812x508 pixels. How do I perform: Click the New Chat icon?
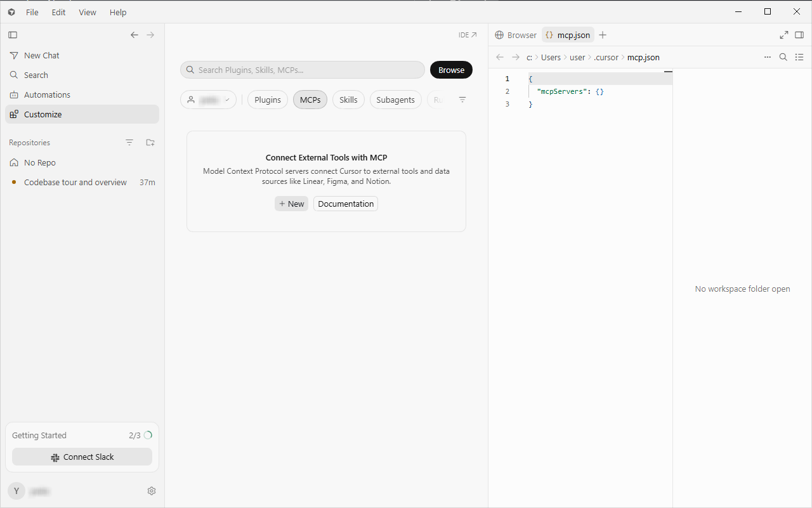pos(14,56)
